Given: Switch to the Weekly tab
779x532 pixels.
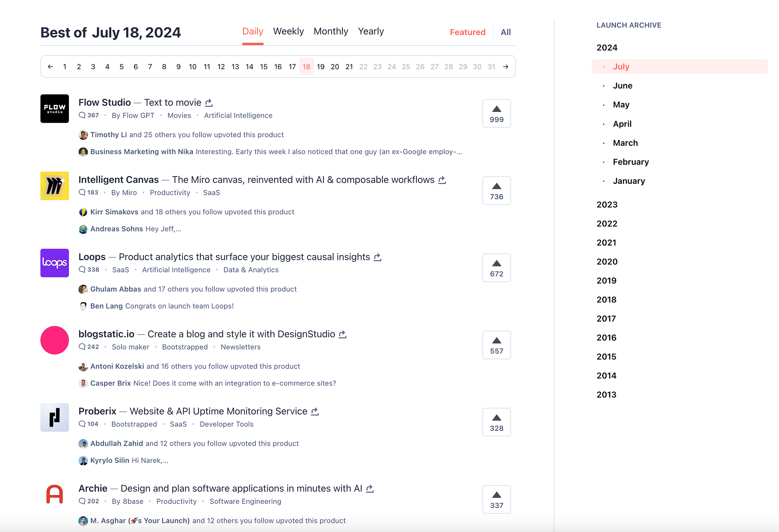Looking at the screenshot, I should click(x=288, y=31).
